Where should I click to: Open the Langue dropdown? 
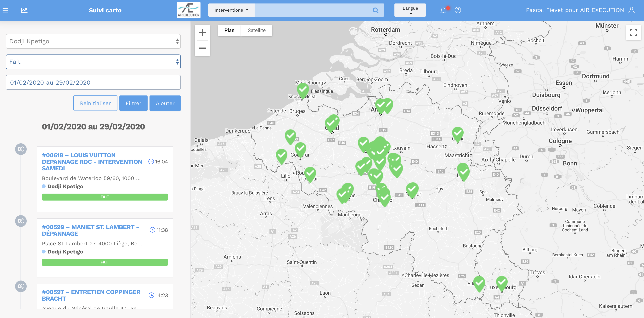410,10
